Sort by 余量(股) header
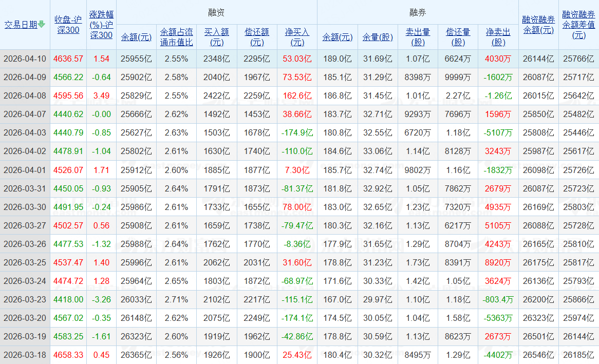The width and height of the screenshot is (599, 364). [x=378, y=37]
